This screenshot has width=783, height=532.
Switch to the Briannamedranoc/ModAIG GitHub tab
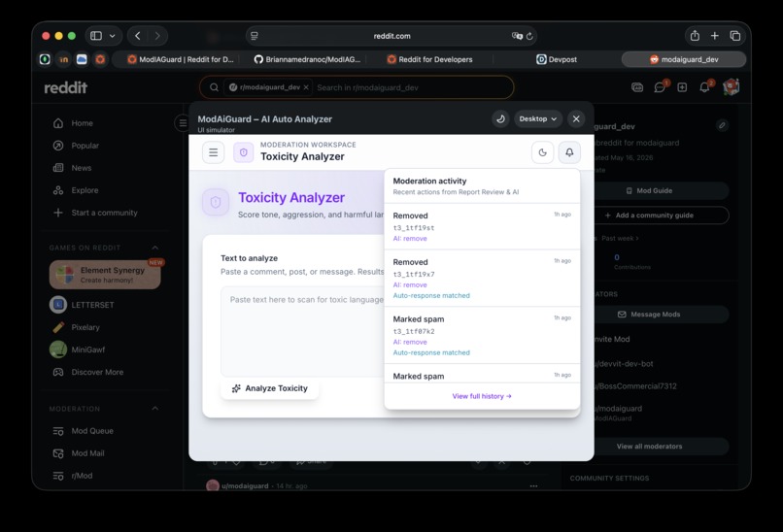[x=307, y=59]
